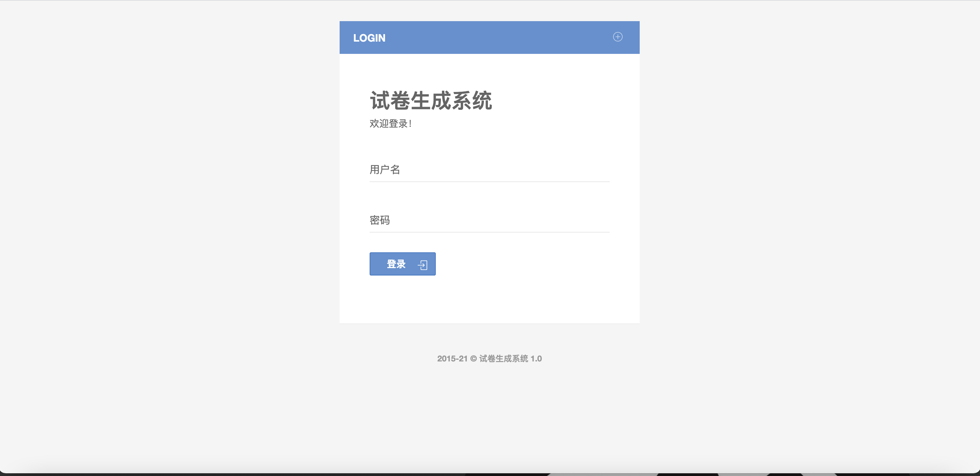The width and height of the screenshot is (980, 476).
Task: Click the plus circle icon in LOGIN header
Action: [618, 37]
